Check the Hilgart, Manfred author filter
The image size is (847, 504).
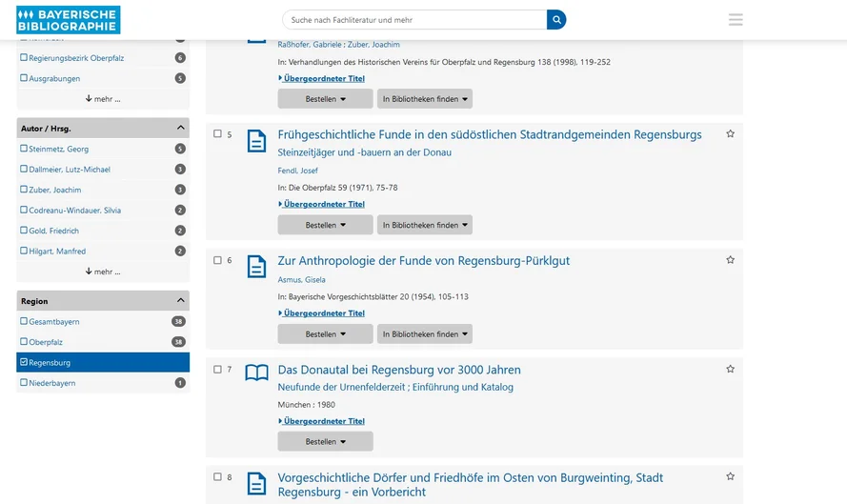24,251
